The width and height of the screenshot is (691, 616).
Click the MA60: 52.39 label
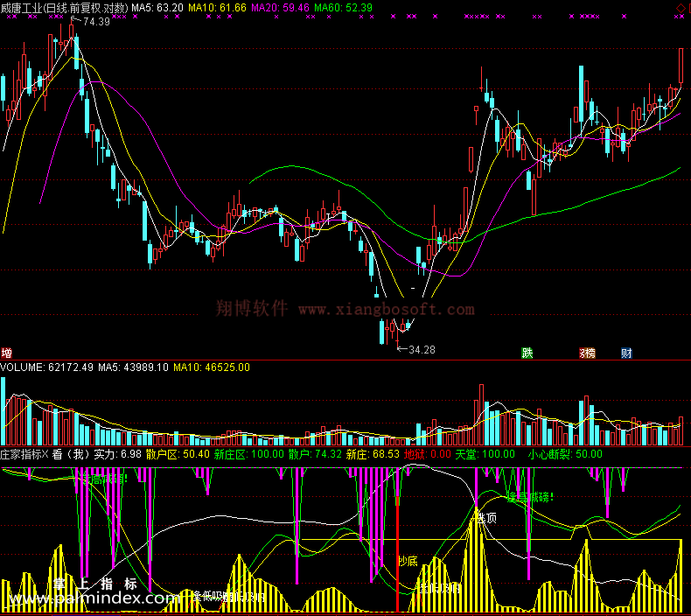343,8
